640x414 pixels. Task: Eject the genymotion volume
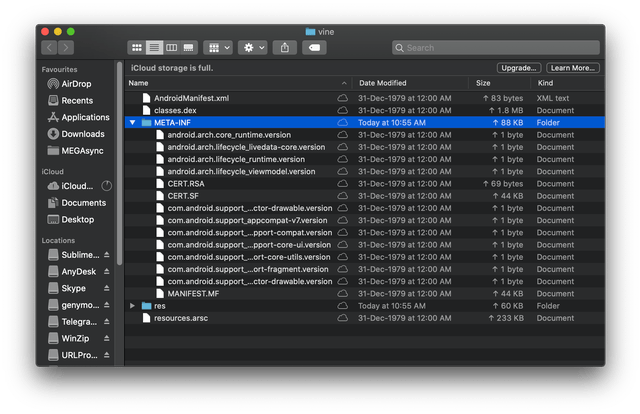(107, 305)
